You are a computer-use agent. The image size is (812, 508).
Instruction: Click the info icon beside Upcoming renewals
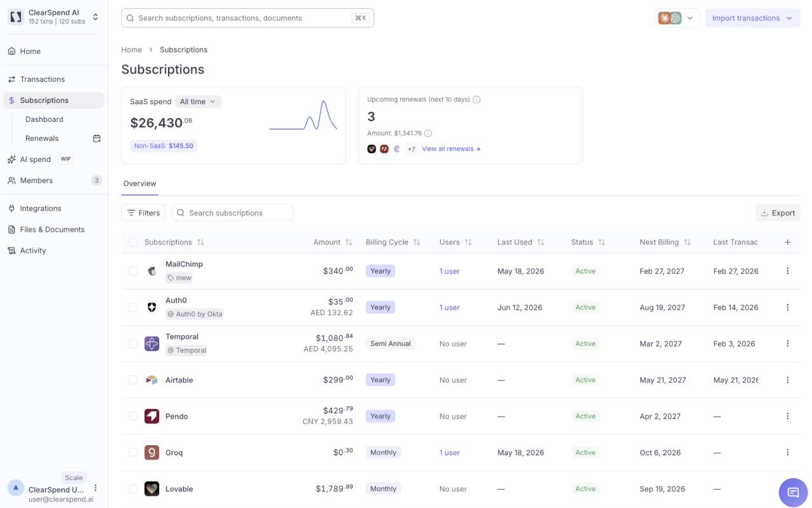[x=476, y=100]
